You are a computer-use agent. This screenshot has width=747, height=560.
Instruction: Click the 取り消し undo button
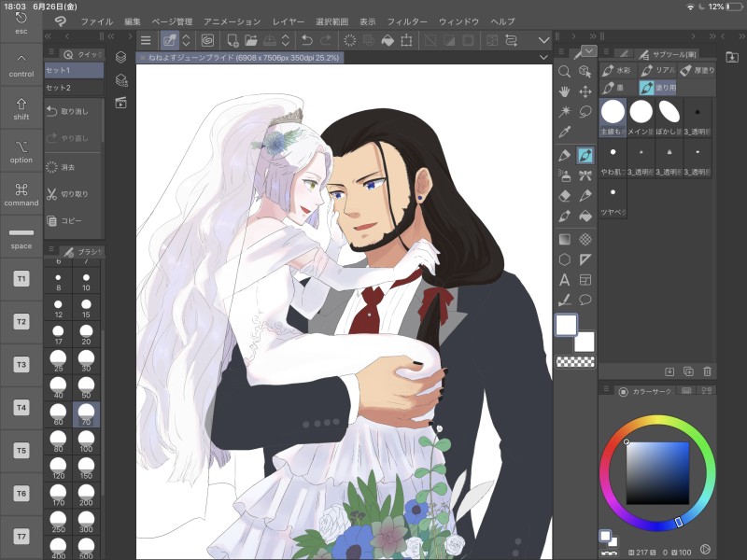pos(73,111)
